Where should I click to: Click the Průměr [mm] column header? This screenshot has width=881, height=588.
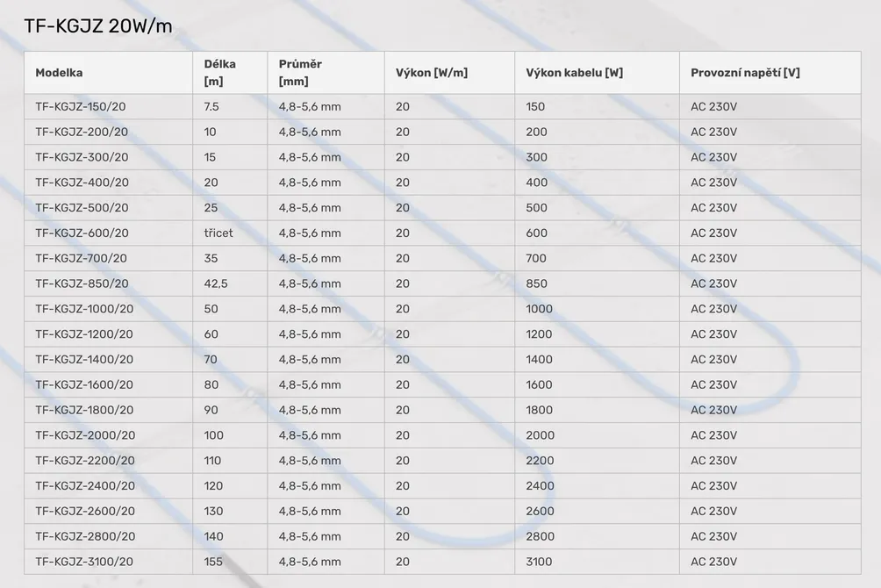point(300,73)
